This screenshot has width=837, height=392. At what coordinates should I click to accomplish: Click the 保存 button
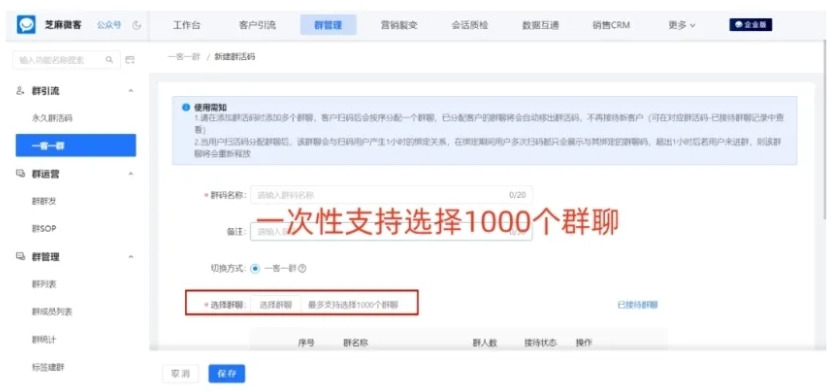coord(227,374)
